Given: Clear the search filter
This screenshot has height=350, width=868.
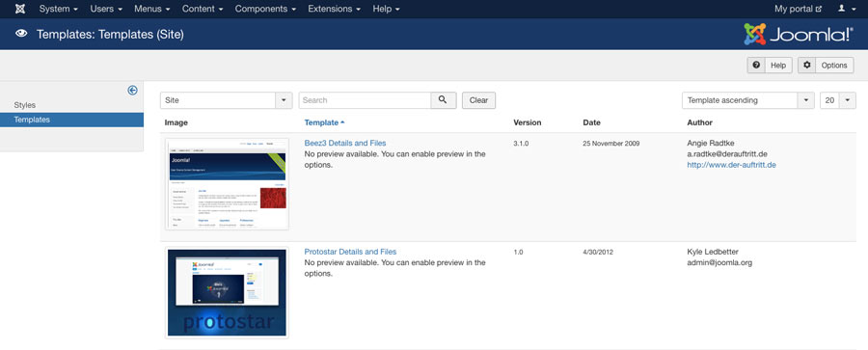Looking at the screenshot, I should [478, 100].
